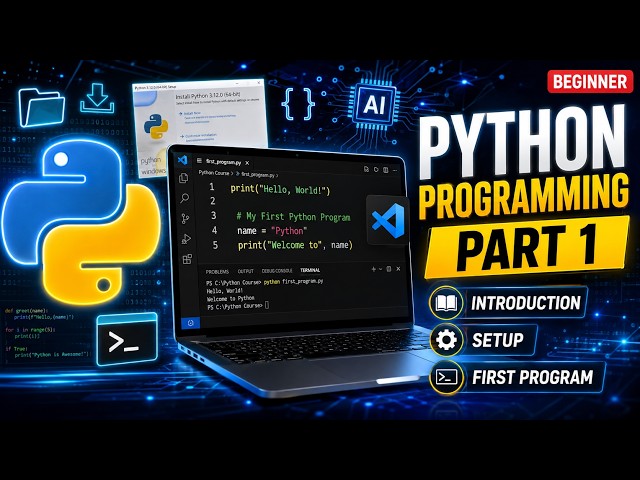Screen dimensions: 640x480
Task: Click the first_program.py breadcrumb
Action: click(x=258, y=174)
